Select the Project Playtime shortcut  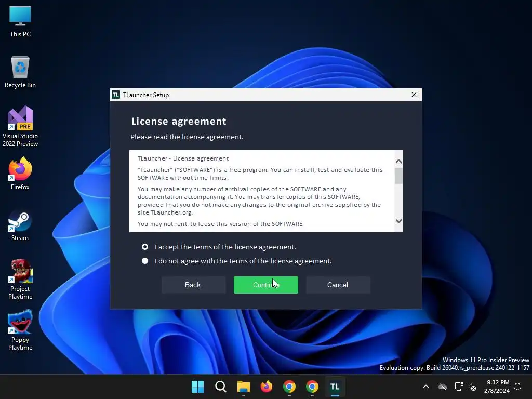[20, 279]
